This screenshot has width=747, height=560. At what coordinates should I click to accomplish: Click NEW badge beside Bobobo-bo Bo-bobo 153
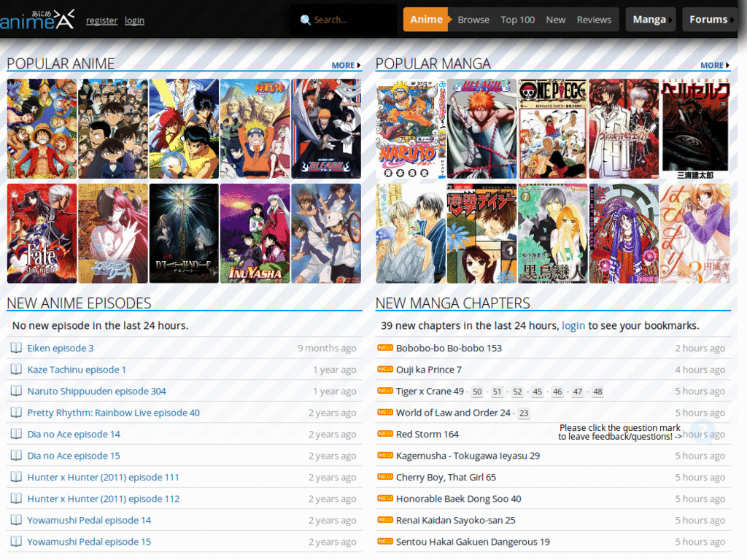pos(385,348)
